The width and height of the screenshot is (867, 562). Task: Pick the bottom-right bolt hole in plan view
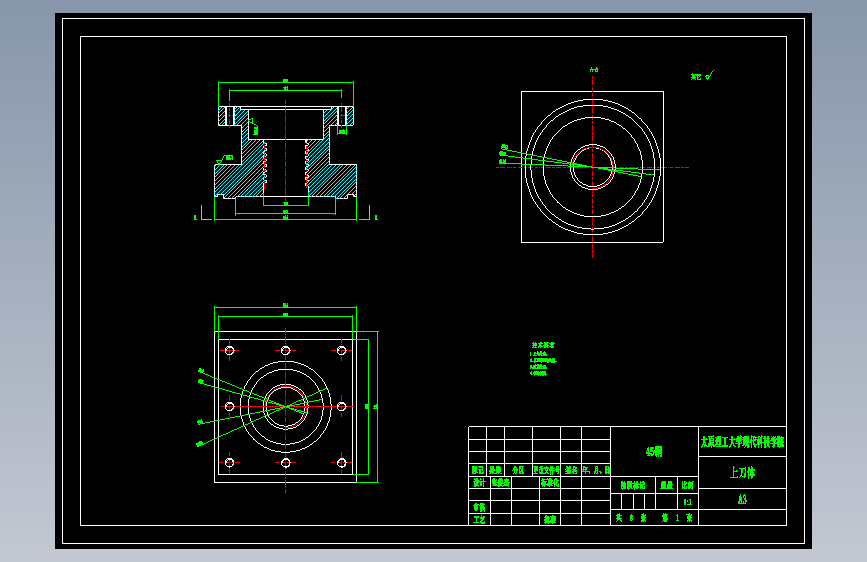[341, 462]
